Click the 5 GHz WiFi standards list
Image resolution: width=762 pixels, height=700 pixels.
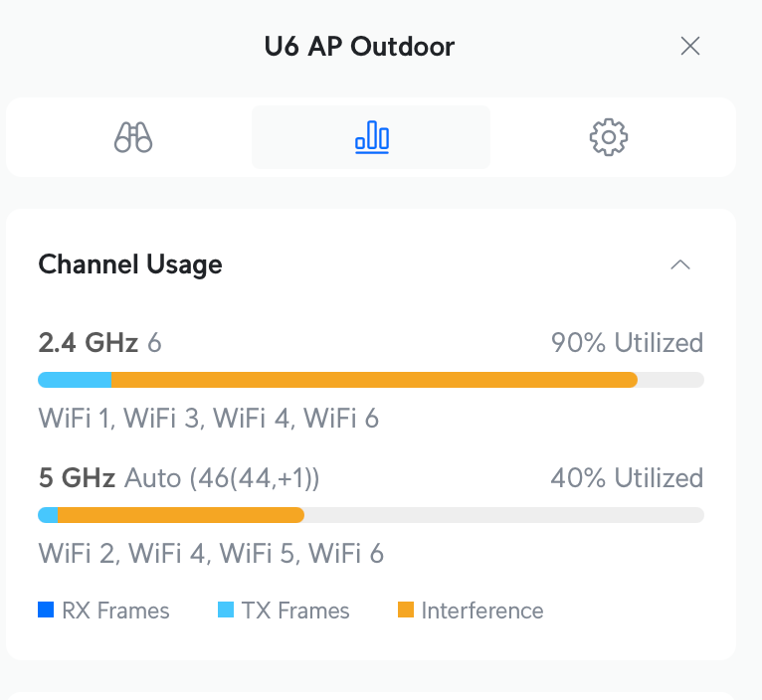coord(211,553)
